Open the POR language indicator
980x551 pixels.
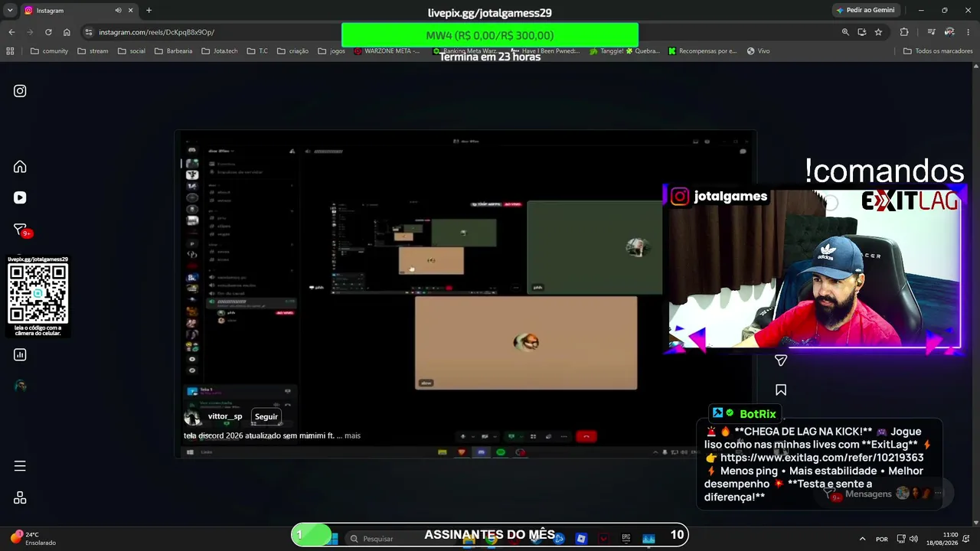tap(882, 539)
